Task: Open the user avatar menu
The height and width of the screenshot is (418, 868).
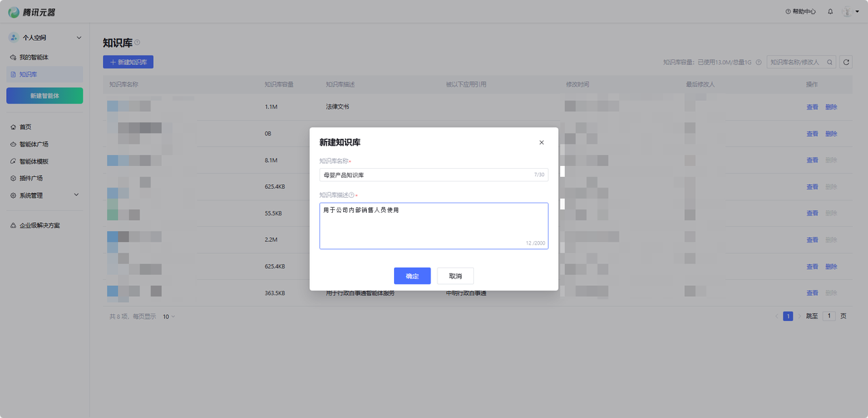Action: [850, 12]
